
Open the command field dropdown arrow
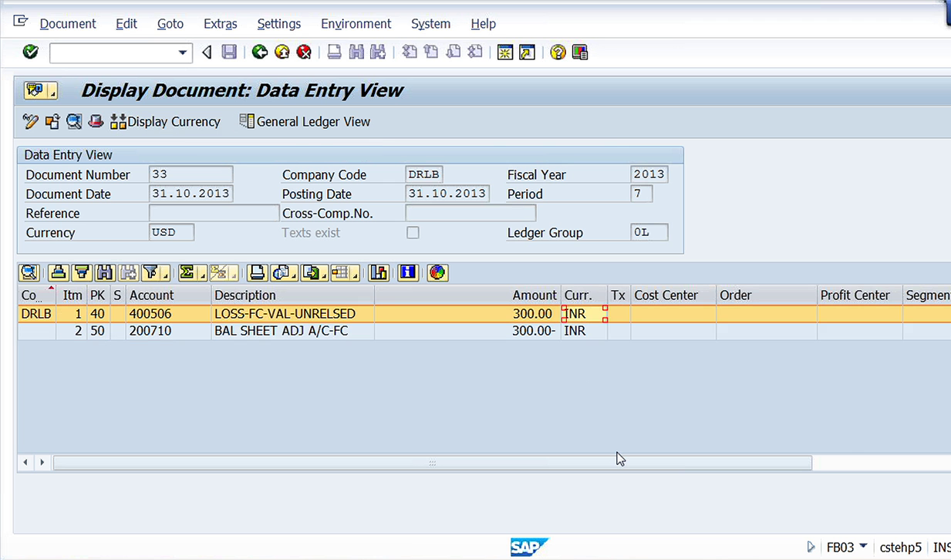[x=183, y=52]
